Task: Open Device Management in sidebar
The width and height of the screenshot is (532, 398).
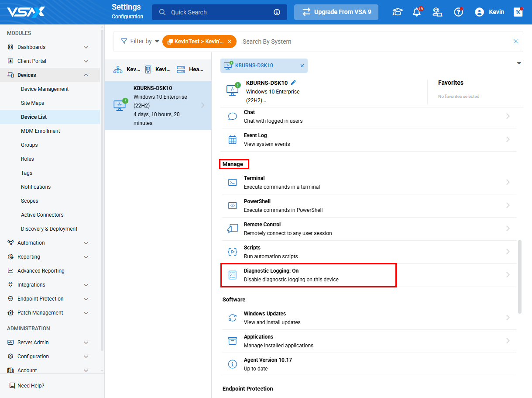Action: tap(45, 89)
